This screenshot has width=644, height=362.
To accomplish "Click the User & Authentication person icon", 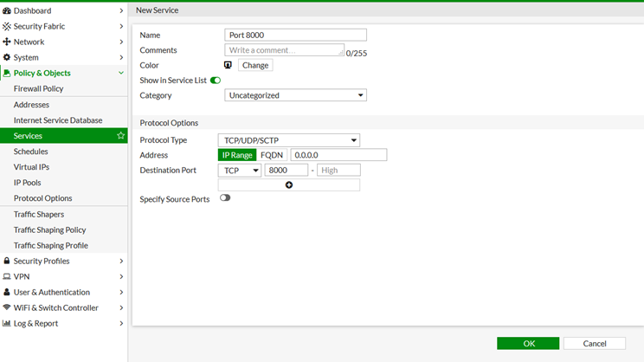I will tap(7, 292).
